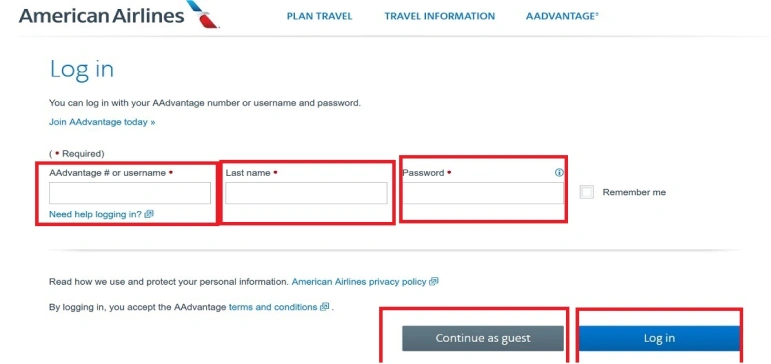This screenshot has height=364, width=771.
Task: Click the American Airlines logo
Action: pyautogui.click(x=119, y=15)
